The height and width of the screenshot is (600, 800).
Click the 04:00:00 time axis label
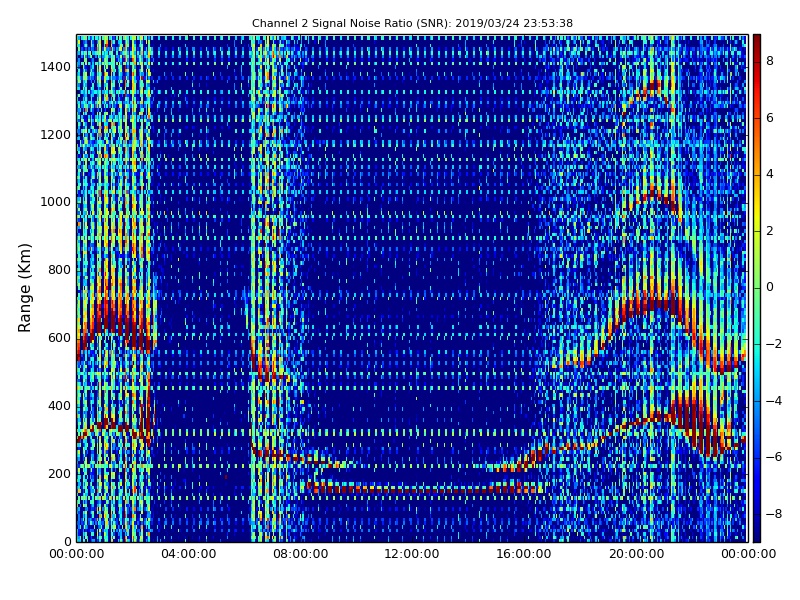click(x=189, y=554)
